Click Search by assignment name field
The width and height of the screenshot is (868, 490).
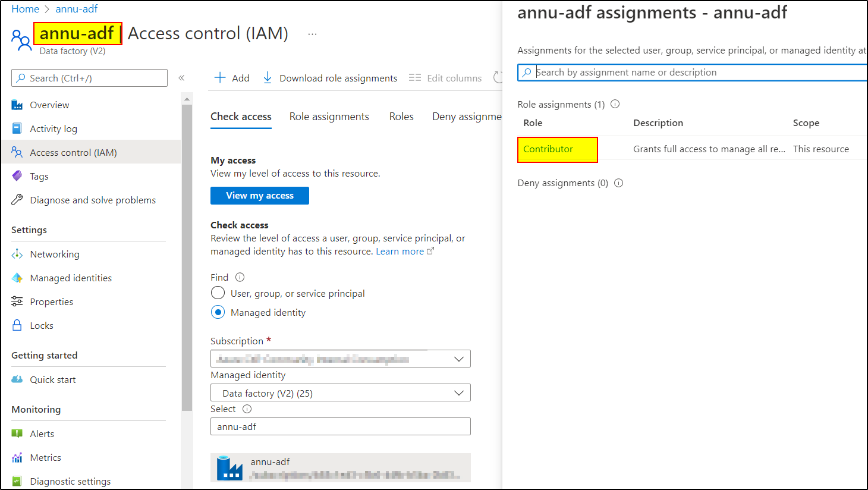(693, 73)
